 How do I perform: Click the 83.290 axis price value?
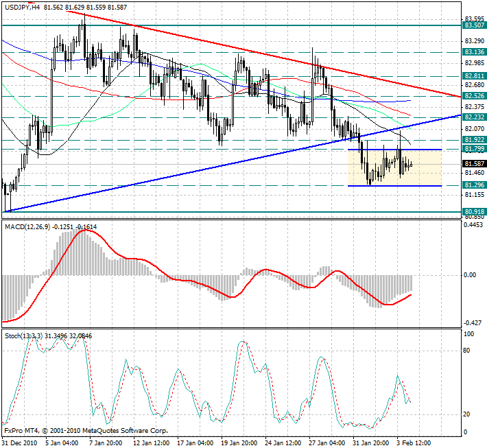click(474, 41)
